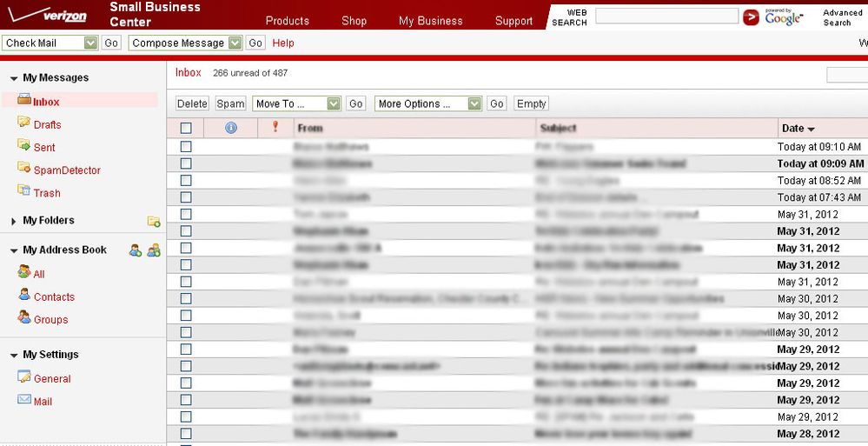Screen dimensions: 868x446
Task: Click Go next to Move To
Action: coord(356,103)
